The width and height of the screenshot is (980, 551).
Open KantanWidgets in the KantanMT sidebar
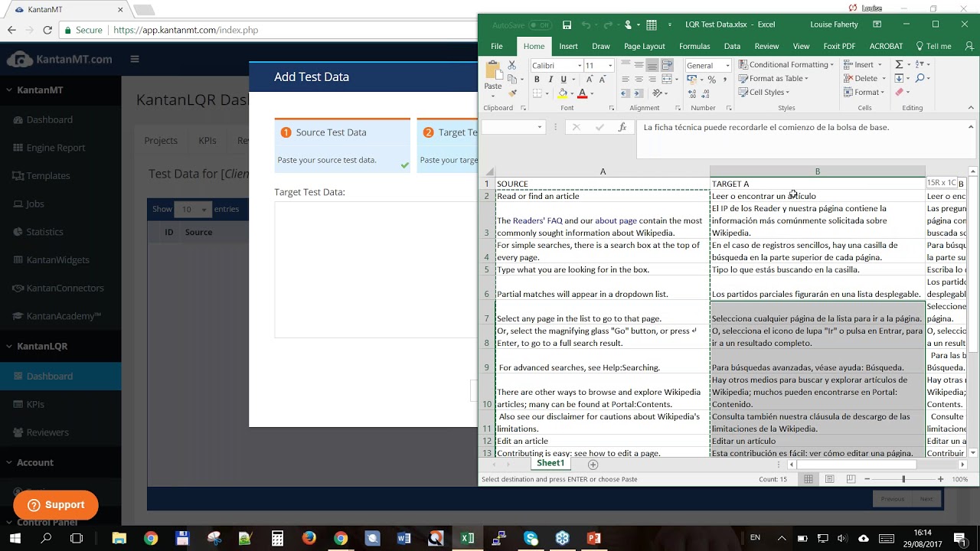point(58,260)
